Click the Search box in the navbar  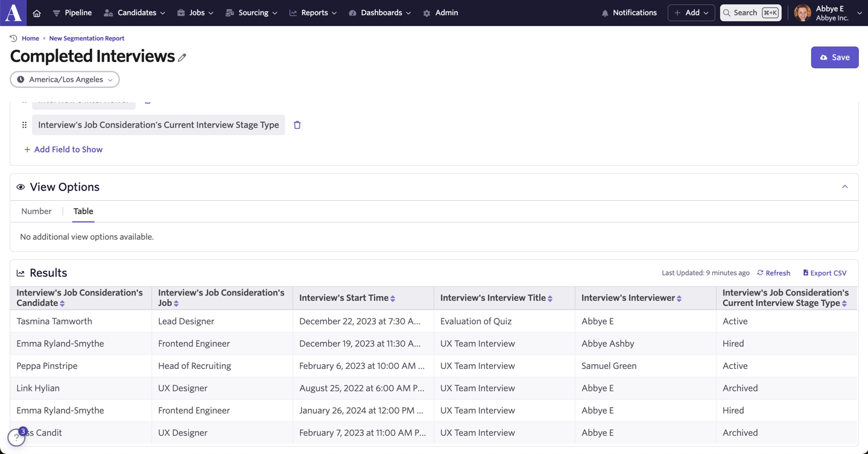(x=750, y=13)
